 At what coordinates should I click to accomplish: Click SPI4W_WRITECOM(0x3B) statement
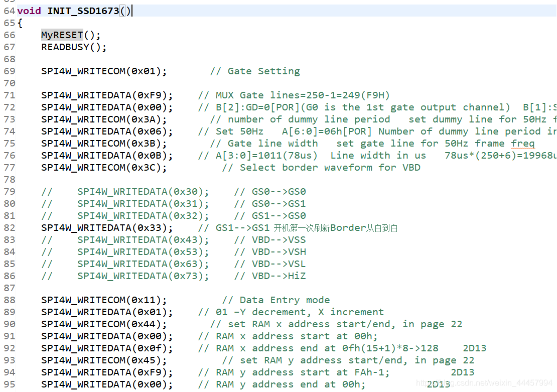tap(104, 144)
